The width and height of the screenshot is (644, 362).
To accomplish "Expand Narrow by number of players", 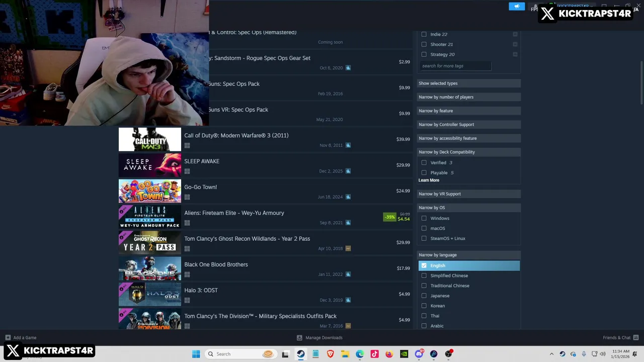I will [x=469, y=97].
